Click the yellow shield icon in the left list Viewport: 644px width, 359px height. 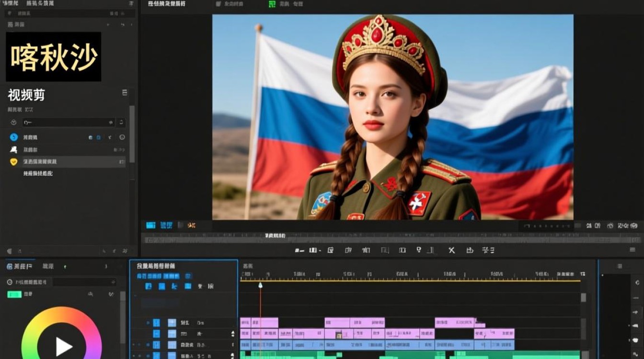point(13,162)
